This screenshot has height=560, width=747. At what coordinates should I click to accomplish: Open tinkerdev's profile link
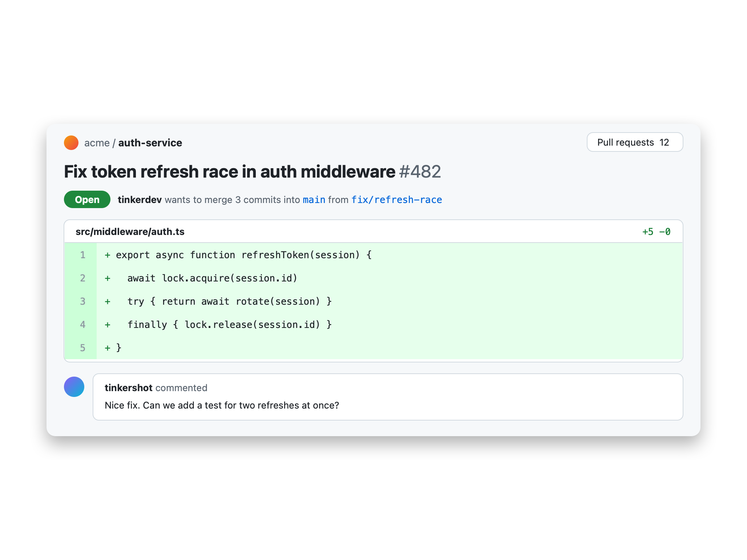[x=140, y=200]
